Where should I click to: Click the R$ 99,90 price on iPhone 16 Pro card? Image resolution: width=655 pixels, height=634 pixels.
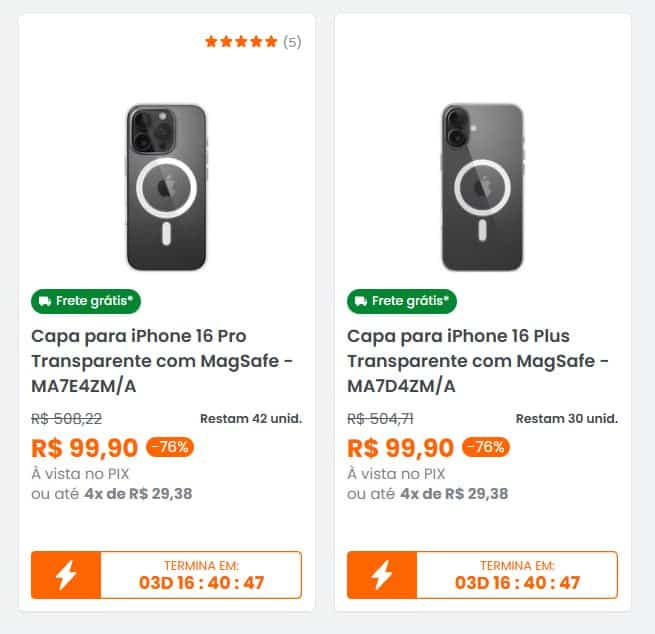(x=84, y=448)
